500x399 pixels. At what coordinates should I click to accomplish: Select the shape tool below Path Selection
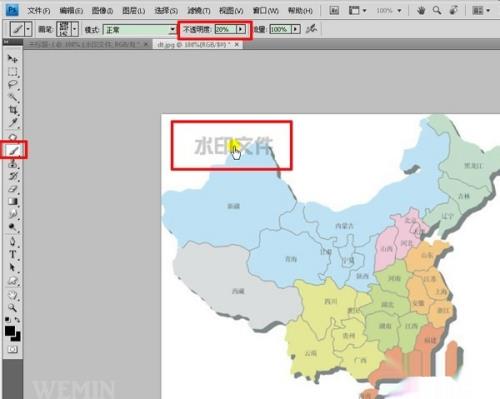13,280
